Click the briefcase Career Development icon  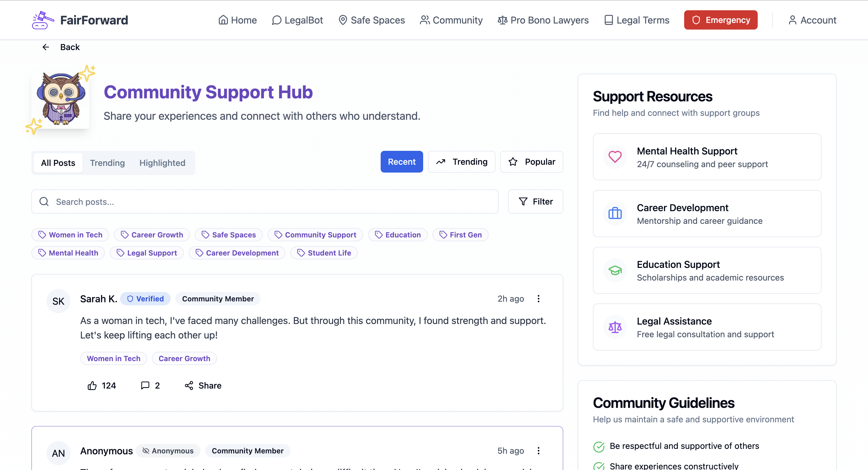(615, 213)
